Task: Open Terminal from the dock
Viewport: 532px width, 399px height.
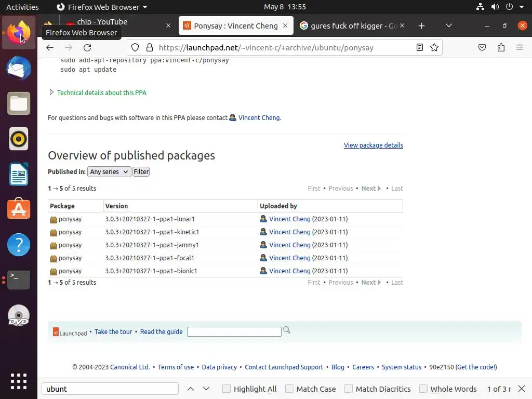Action: tap(19, 280)
